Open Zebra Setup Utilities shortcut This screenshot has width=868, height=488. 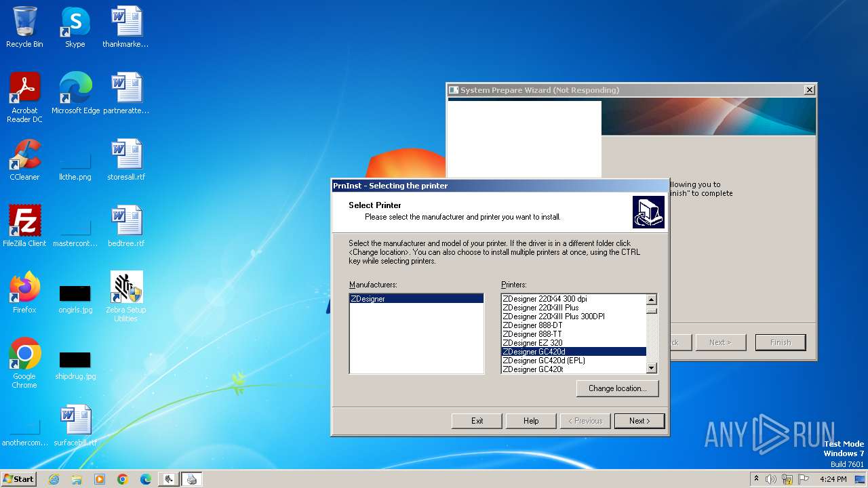126,297
